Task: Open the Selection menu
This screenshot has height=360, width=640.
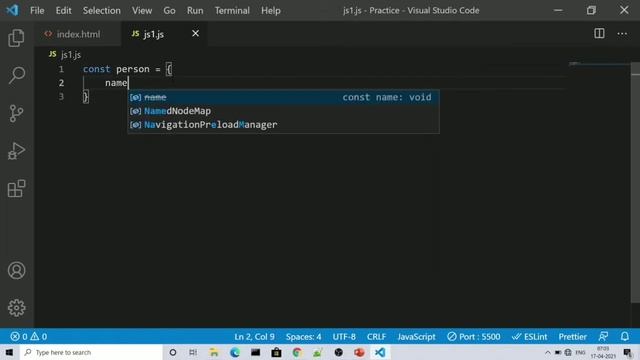Action: [x=102, y=10]
